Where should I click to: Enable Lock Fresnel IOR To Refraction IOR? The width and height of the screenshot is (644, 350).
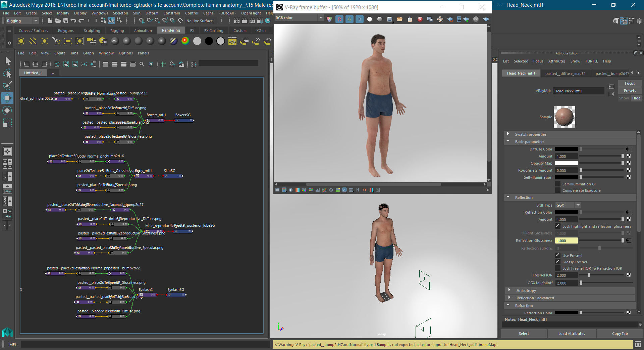(x=558, y=268)
